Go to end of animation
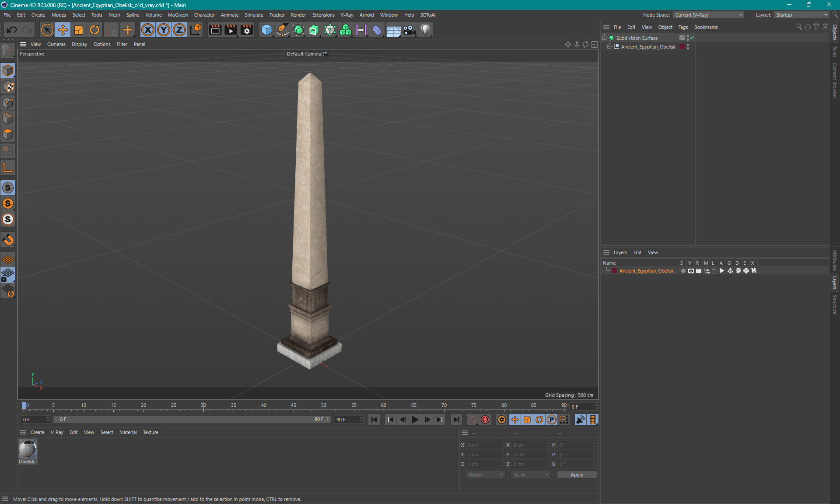Viewport: 840px width, 504px height. coord(456,420)
